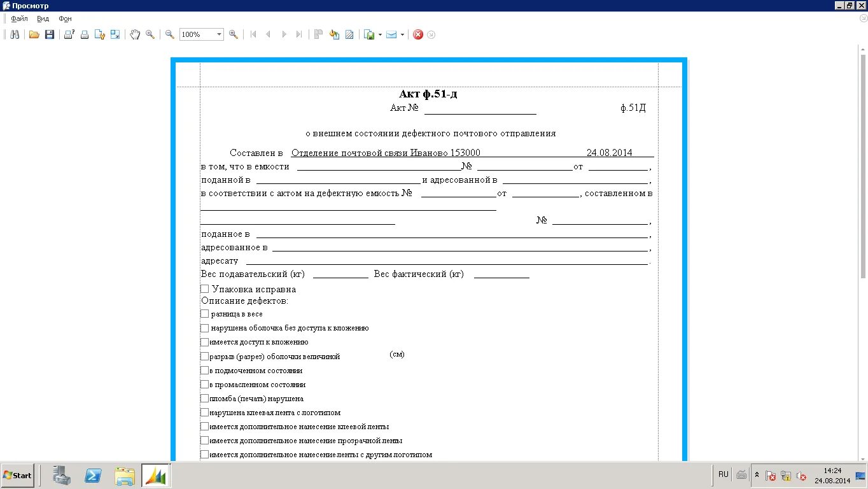This screenshot has height=489, width=868.
Task: Click the Zoom Out icon
Action: pos(170,34)
